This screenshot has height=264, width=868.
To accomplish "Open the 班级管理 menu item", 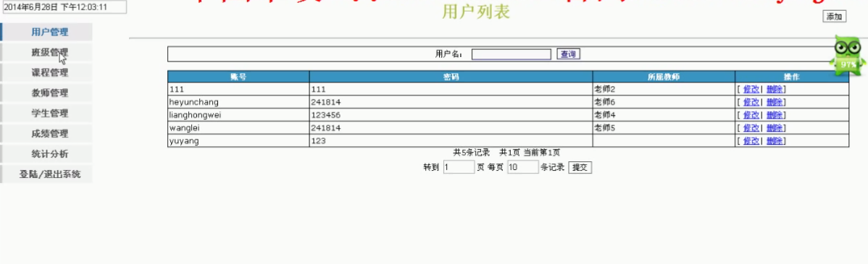I will coord(46,53).
